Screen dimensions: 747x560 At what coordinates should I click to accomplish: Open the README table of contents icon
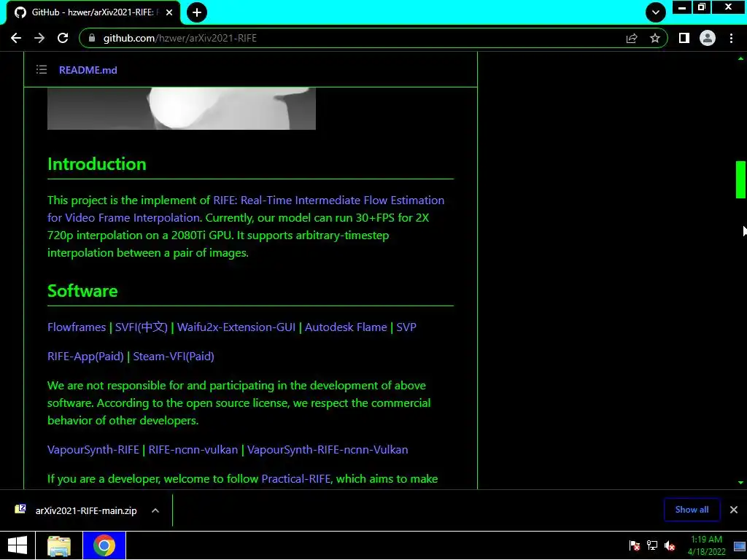point(42,70)
